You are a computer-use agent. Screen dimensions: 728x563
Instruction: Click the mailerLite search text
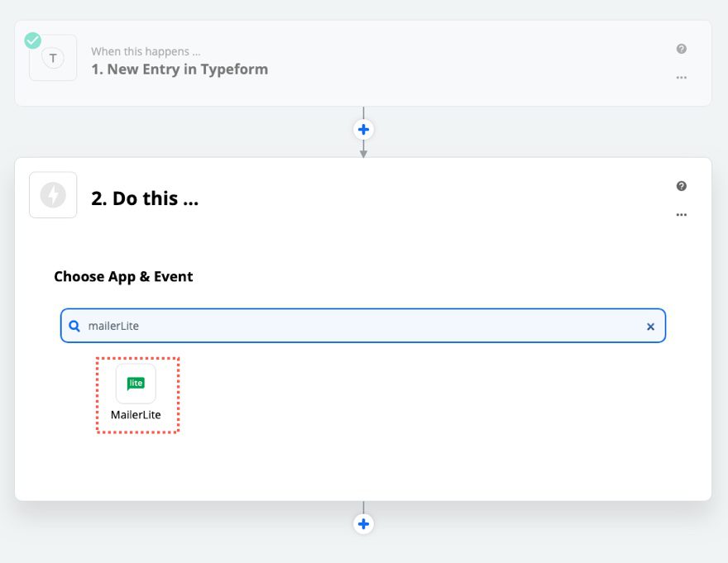pyautogui.click(x=114, y=326)
